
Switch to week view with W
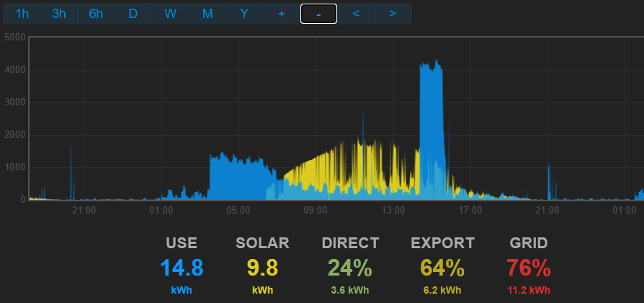point(170,14)
